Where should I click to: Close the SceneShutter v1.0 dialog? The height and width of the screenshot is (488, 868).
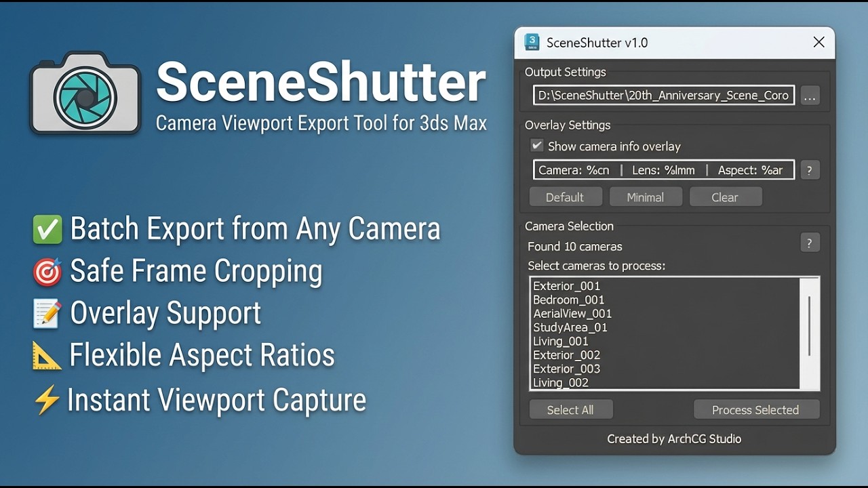(x=818, y=42)
